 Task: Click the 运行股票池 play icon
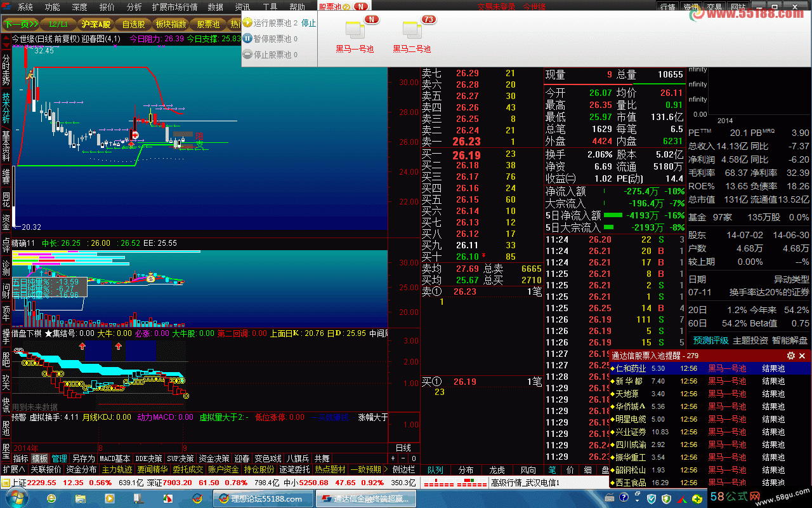click(x=247, y=23)
